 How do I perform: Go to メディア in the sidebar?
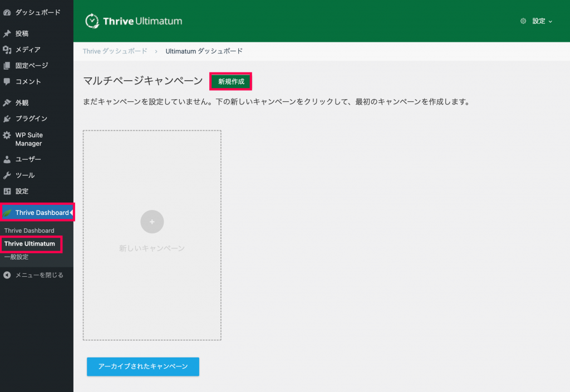point(36,50)
